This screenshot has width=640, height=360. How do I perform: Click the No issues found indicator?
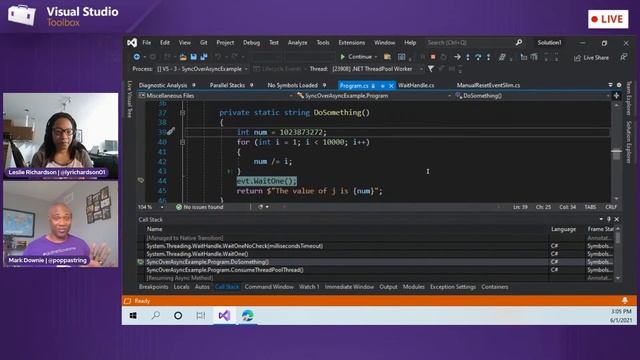(x=200, y=207)
